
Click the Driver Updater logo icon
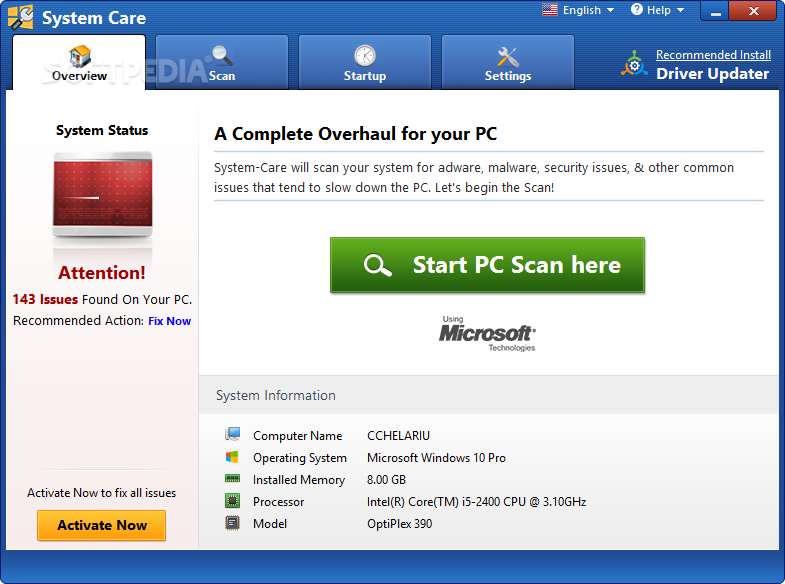(x=634, y=64)
